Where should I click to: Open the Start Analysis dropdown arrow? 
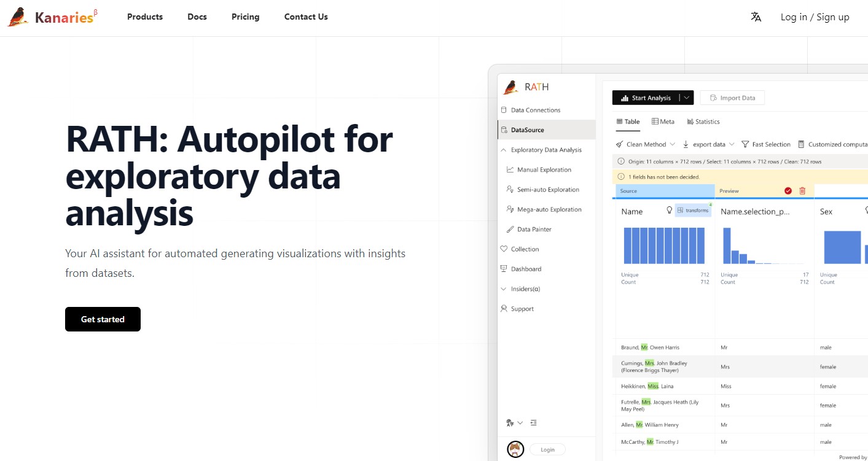687,98
